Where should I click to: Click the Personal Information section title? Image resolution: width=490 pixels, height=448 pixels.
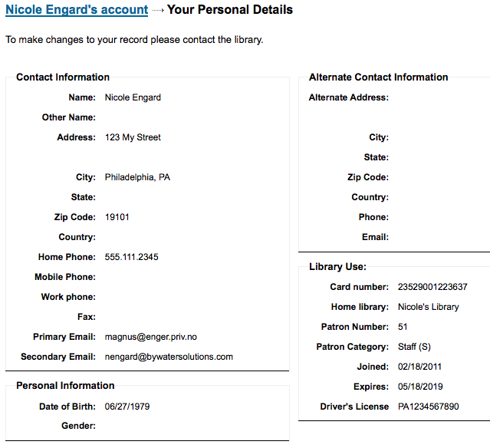coord(65,385)
